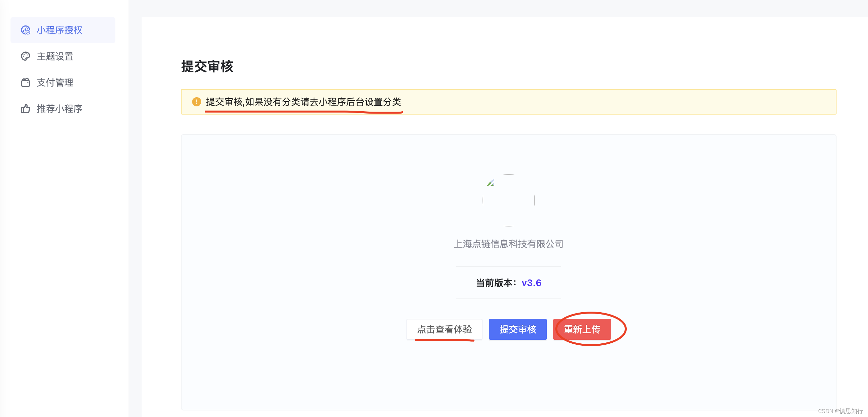Click the 推荐小程序 thumbs-up icon
This screenshot has height=417, width=868.
click(26, 109)
